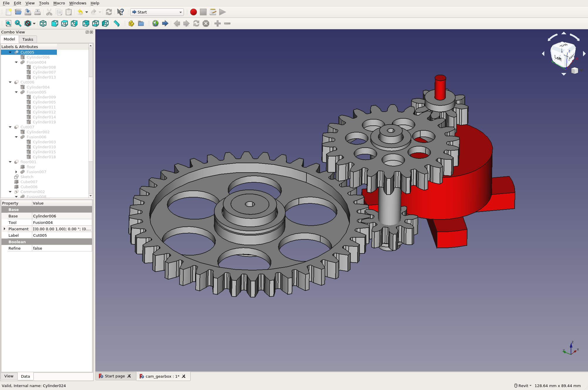Click the Draw style icon

(x=28, y=23)
